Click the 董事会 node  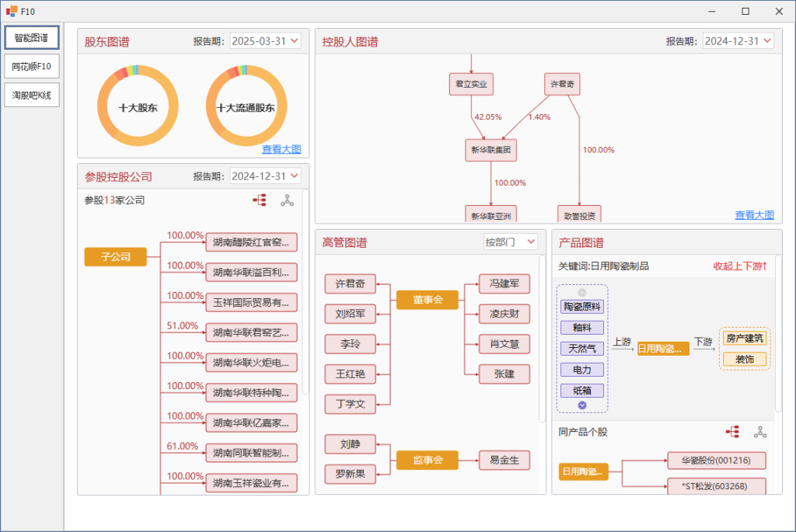pyautogui.click(x=428, y=300)
